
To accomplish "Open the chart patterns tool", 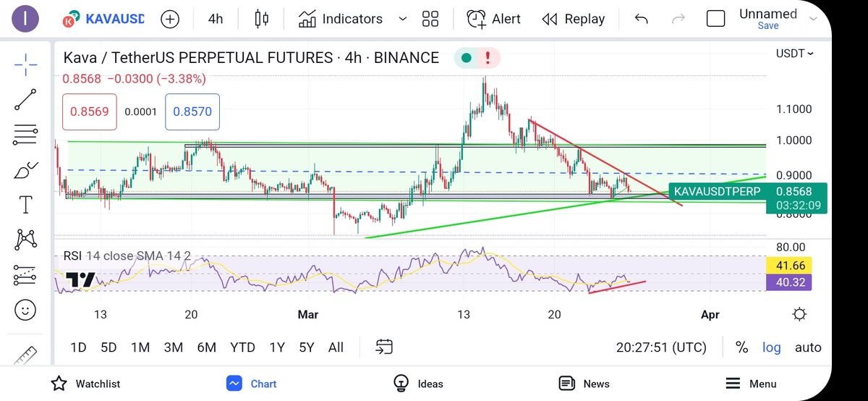I will pos(25,239).
